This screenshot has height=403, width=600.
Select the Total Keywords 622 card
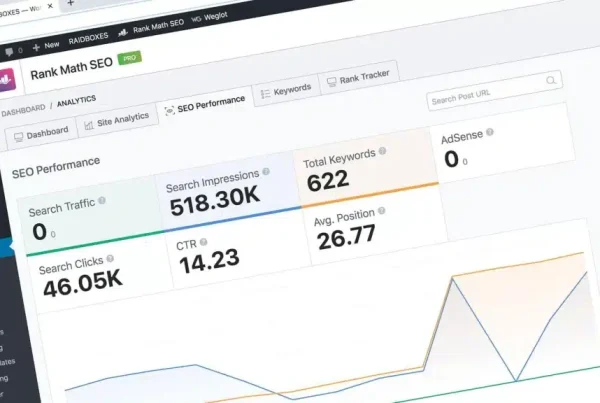tap(367, 168)
